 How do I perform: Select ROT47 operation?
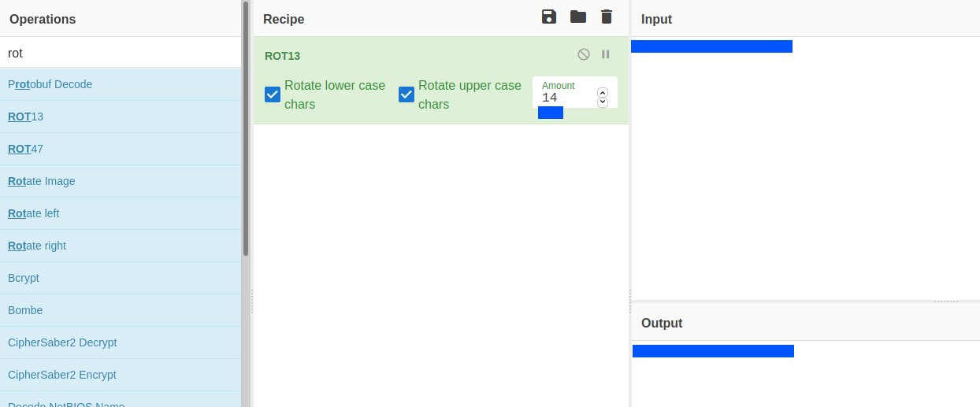26,149
